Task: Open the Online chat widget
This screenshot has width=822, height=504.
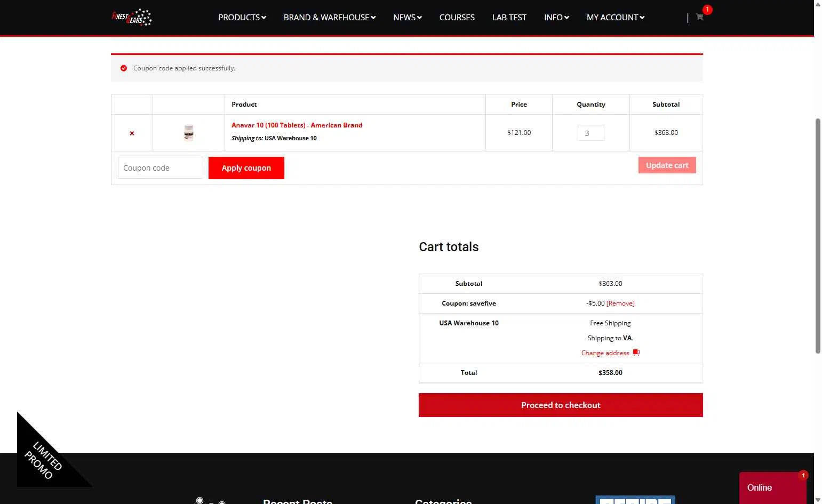Action: click(772, 487)
